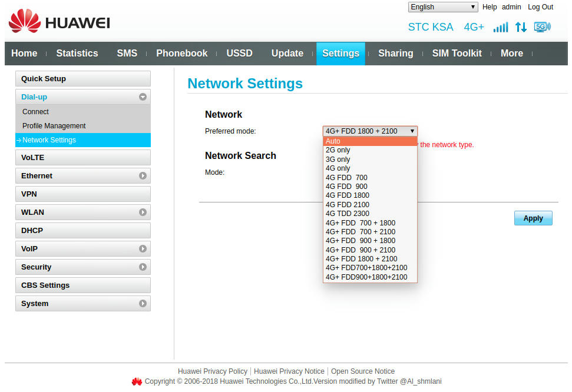Open the Sharing tab
This screenshot has width=572, height=392.
coord(395,53)
